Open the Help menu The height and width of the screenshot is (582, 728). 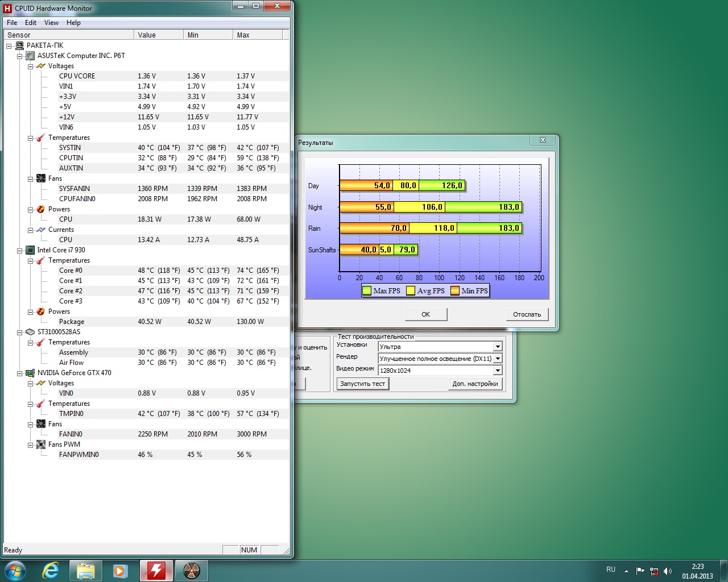(73, 23)
